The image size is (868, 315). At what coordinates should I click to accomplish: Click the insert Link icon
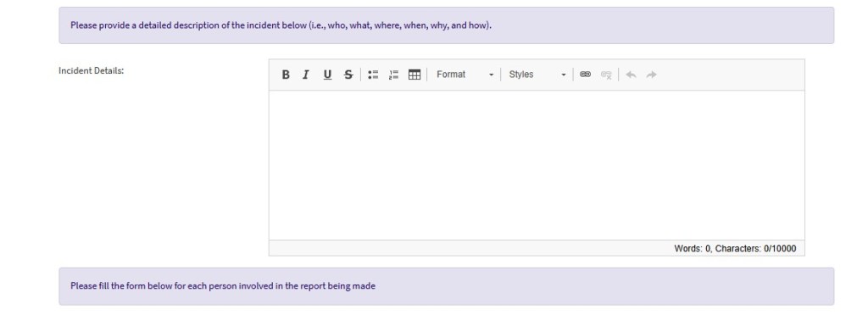click(x=585, y=75)
